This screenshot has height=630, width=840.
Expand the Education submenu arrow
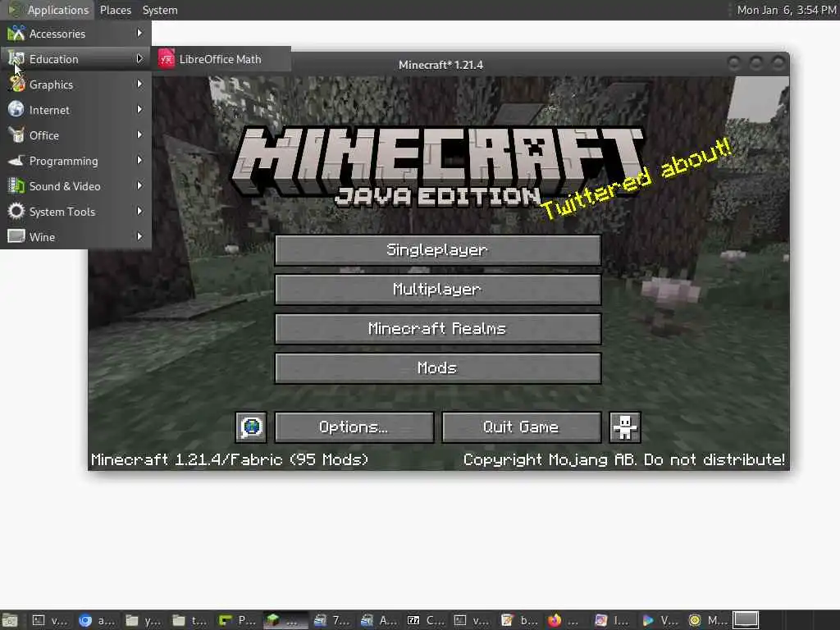(x=139, y=58)
